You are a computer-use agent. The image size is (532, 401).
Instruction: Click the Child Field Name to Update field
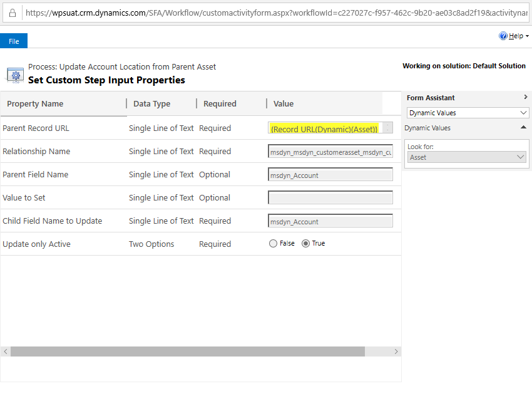tap(330, 221)
